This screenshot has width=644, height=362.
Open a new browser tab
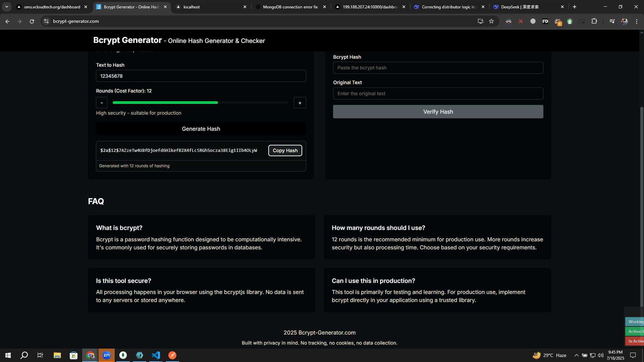(x=575, y=7)
